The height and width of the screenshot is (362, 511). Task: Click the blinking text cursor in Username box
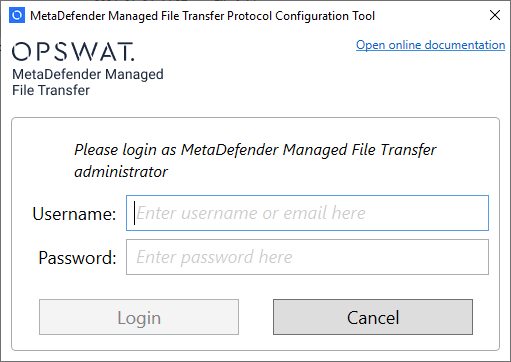point(134,213)
